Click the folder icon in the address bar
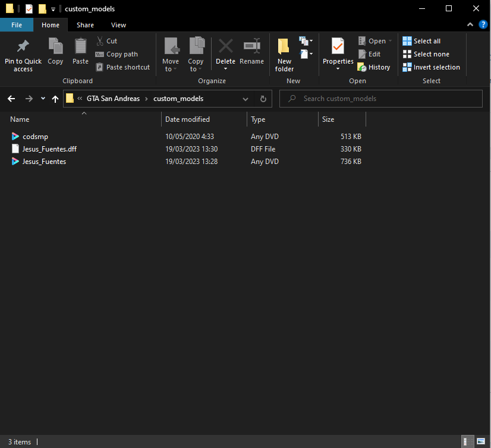The image size is (491, 448). [x=70, y=99]
